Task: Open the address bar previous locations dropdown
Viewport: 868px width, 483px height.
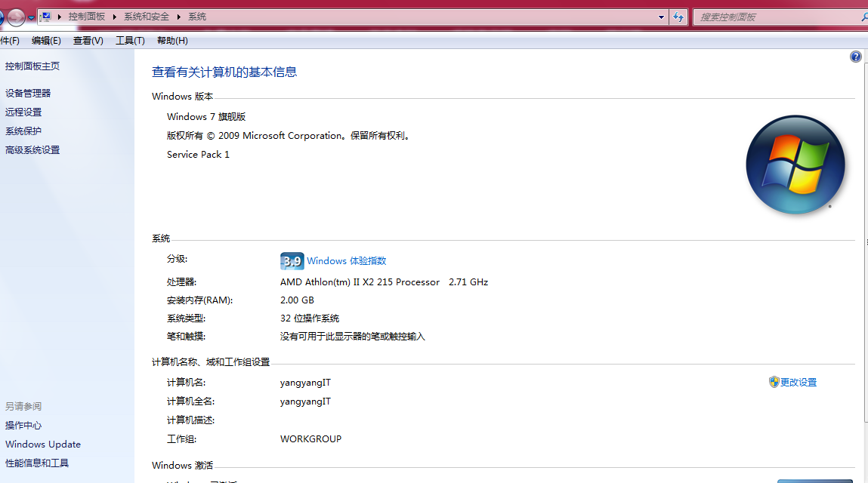Action: [x=661, y=17]
